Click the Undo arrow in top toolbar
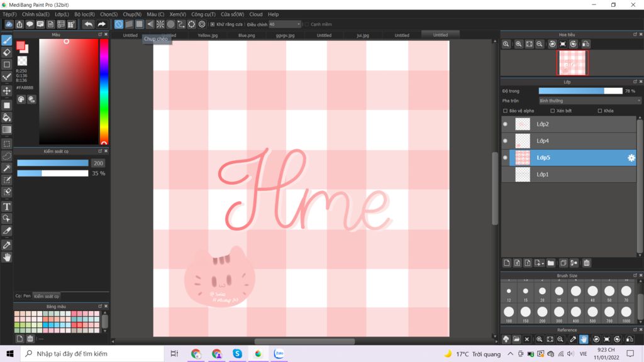Screen dimensions: 644x362 coord(88,25)
